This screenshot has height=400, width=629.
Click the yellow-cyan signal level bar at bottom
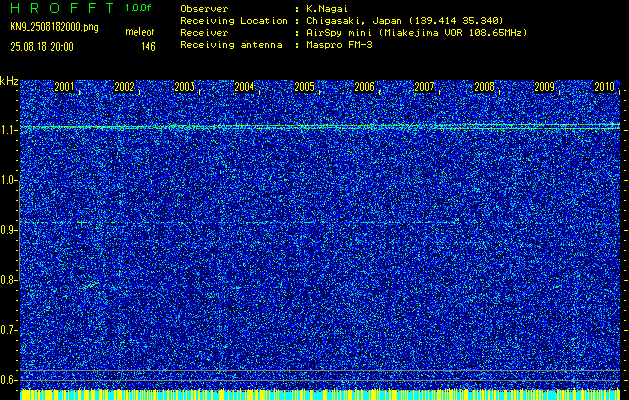point(320,394)
